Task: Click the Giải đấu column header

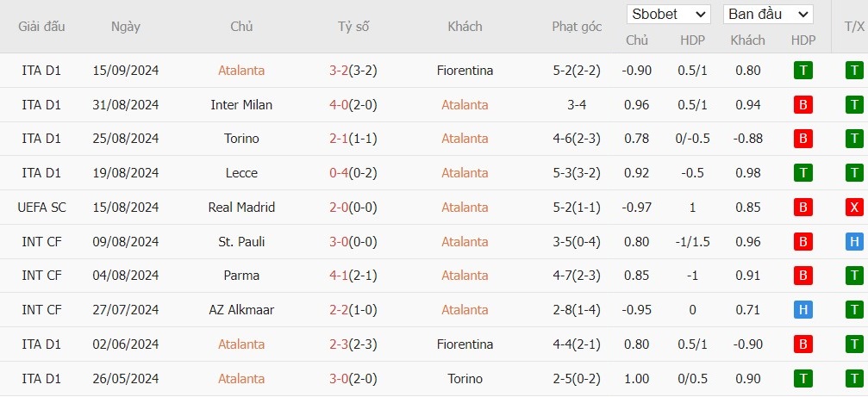Action: coord(41,27)
